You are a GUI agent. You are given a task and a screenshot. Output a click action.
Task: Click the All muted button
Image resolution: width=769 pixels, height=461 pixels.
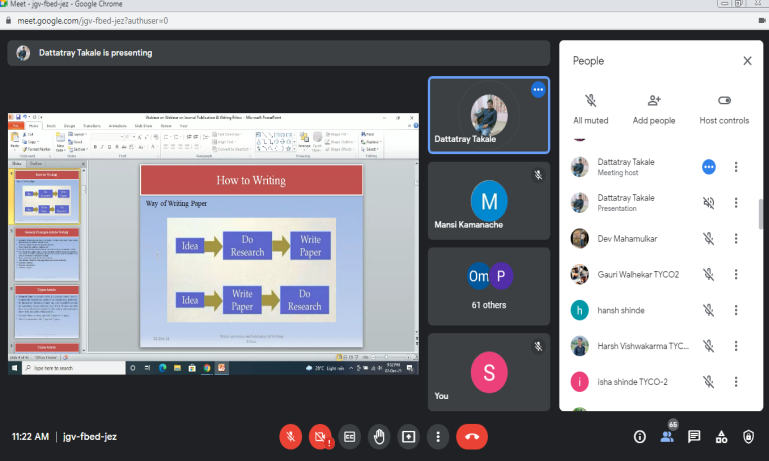pos(590,109)
